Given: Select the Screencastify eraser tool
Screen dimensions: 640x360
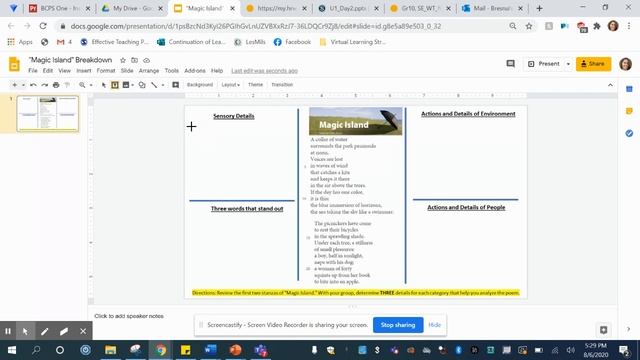Looking at the screenshot, I should tap(64, 331).
